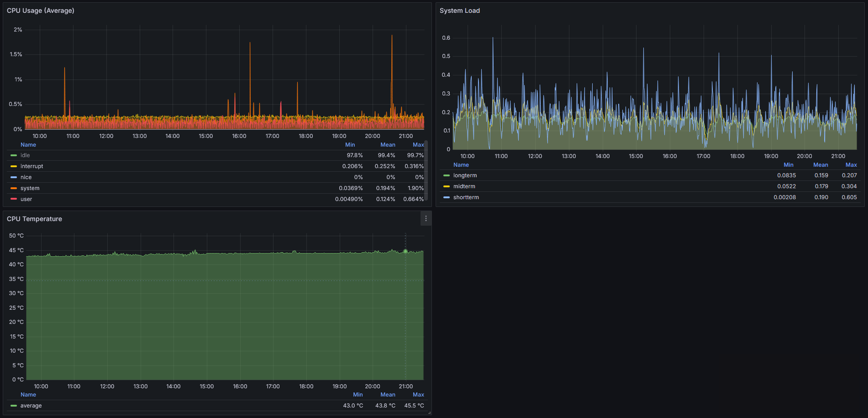Sort CPU Usage legend by Min
The image size is (868, 418).
(350, 145)
